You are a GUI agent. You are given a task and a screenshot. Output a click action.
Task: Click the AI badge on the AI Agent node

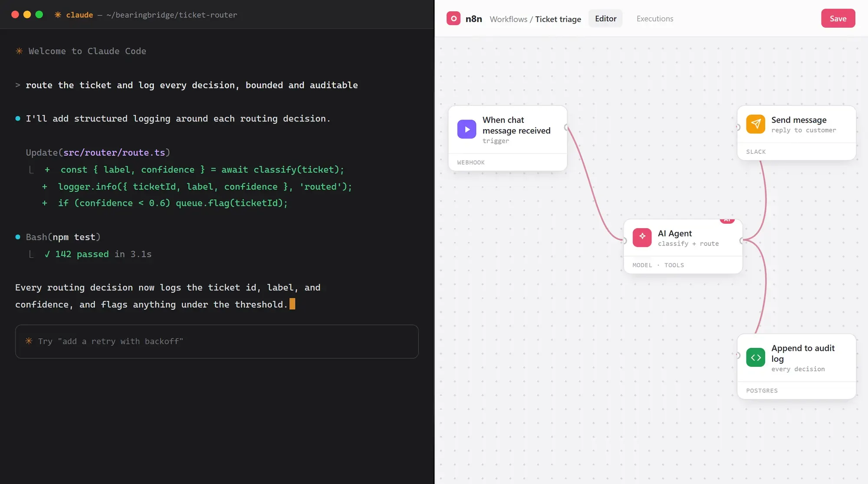coord(727,220)
